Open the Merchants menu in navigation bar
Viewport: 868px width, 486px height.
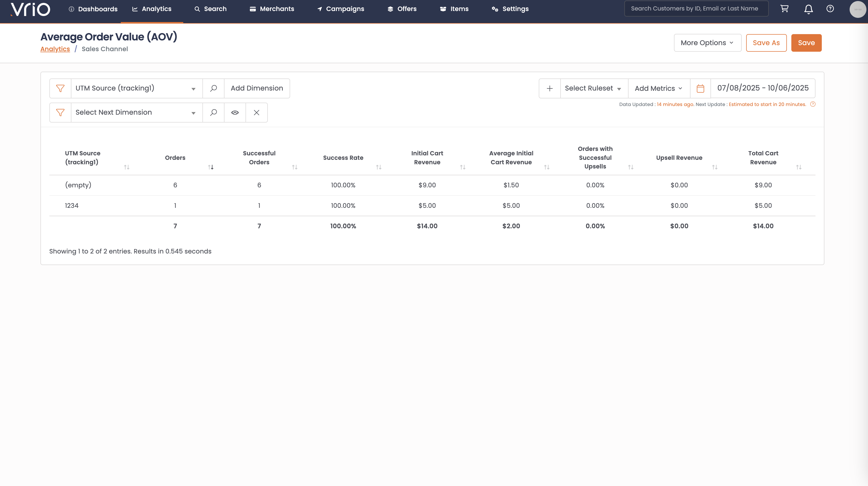[271, 9]
